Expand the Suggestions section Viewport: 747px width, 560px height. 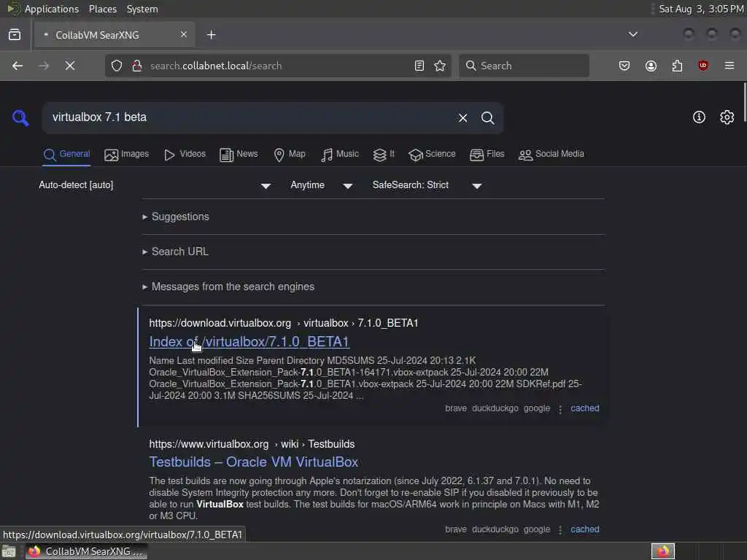(x=176, y=217)
